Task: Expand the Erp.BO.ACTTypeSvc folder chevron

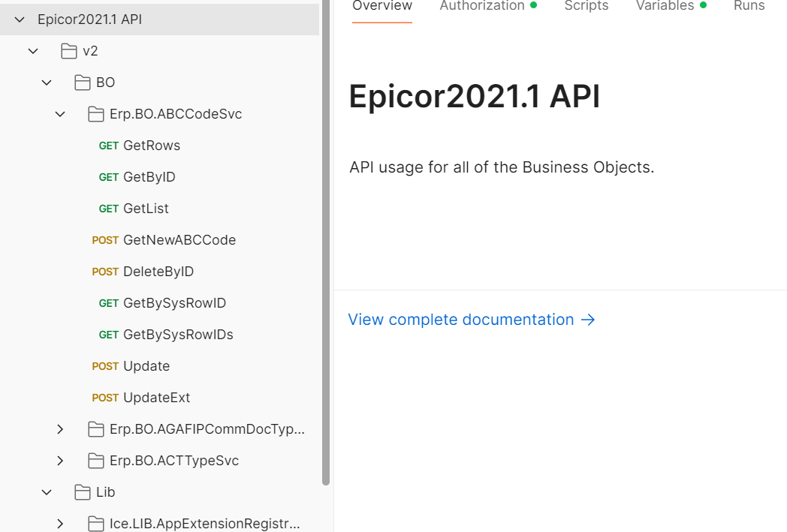Action: [x=60, y=461]
